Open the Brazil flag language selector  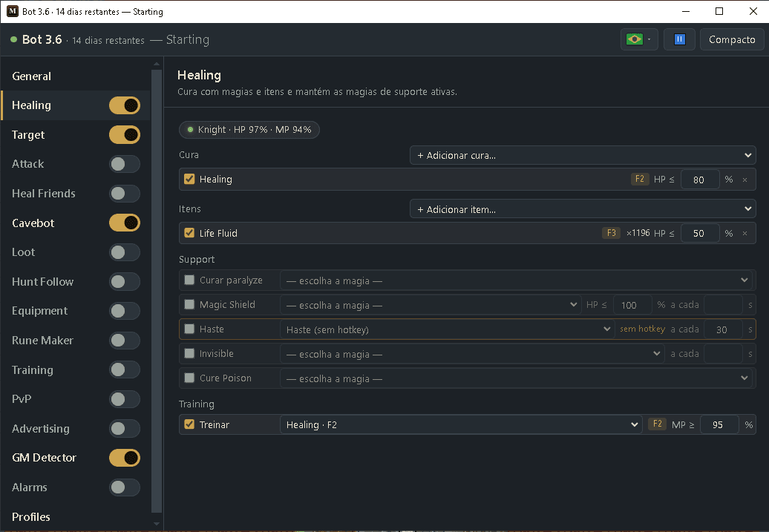(x=639, y=40)
